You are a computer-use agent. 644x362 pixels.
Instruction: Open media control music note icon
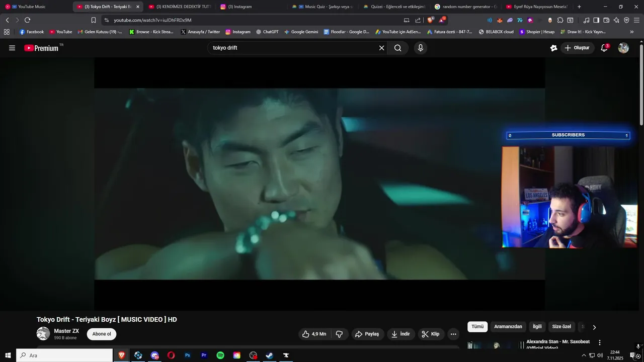coord(586,20)
